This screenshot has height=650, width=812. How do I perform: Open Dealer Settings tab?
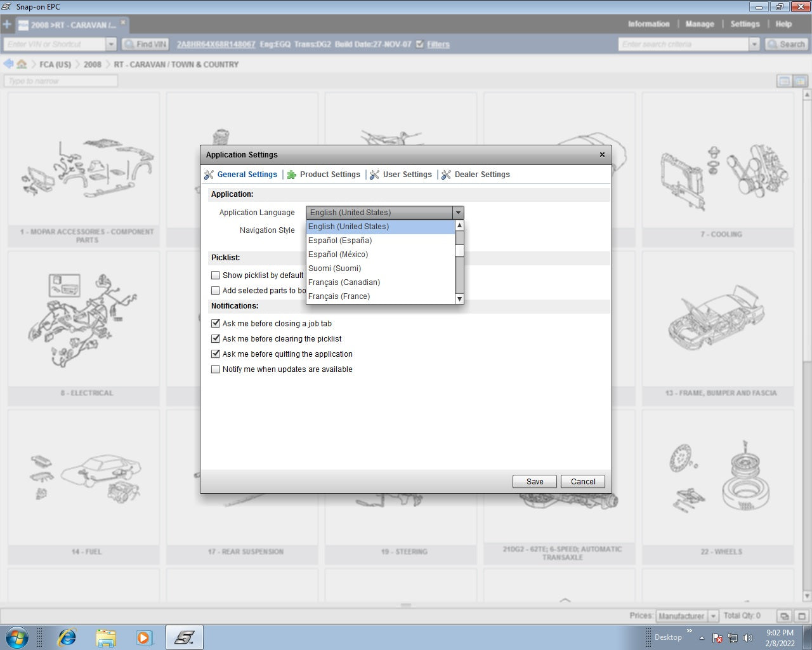(482, 175)
